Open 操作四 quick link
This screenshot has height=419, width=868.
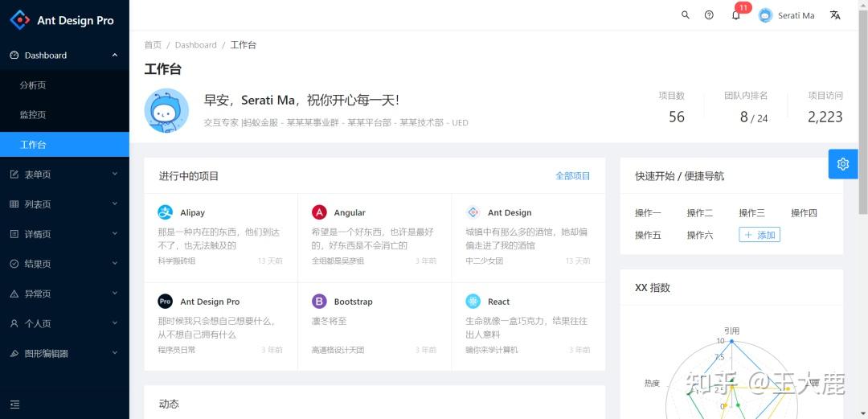pos(804,213)
